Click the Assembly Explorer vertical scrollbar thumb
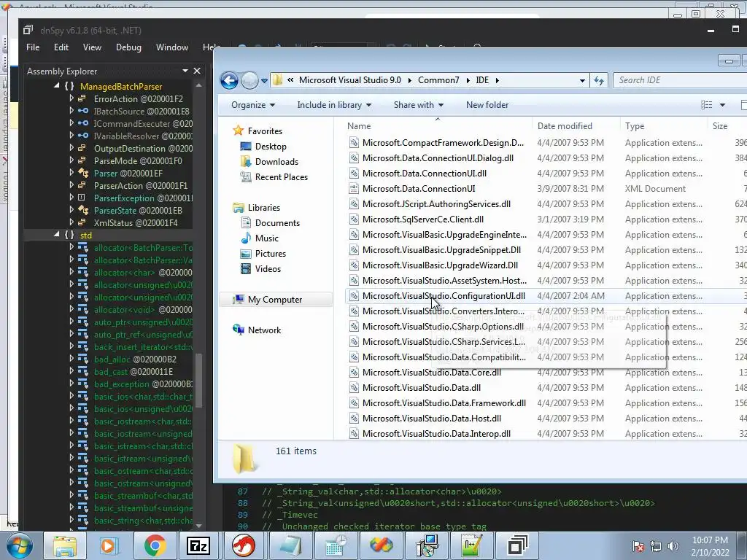Viewport: 747px width, 560px height. click(x=198, y=379)
